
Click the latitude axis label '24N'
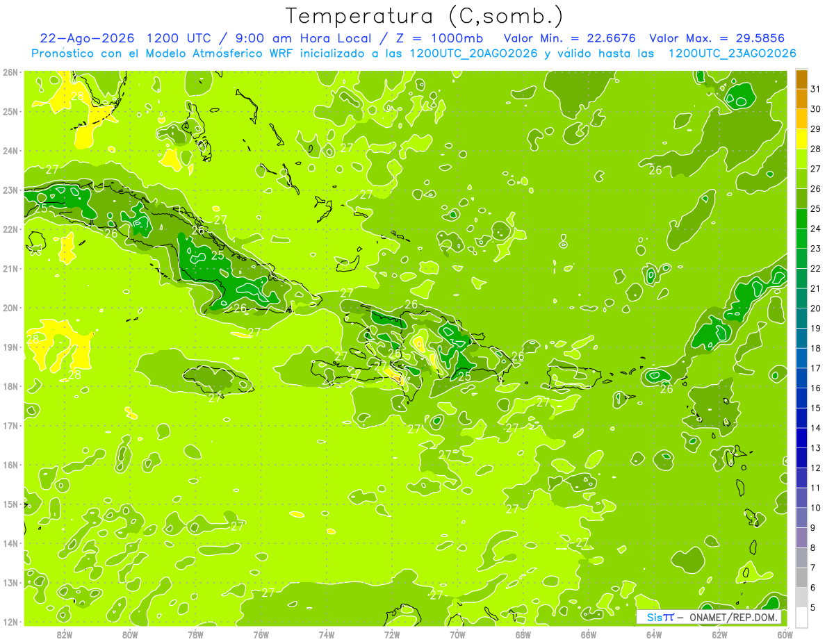coord(10,151)
